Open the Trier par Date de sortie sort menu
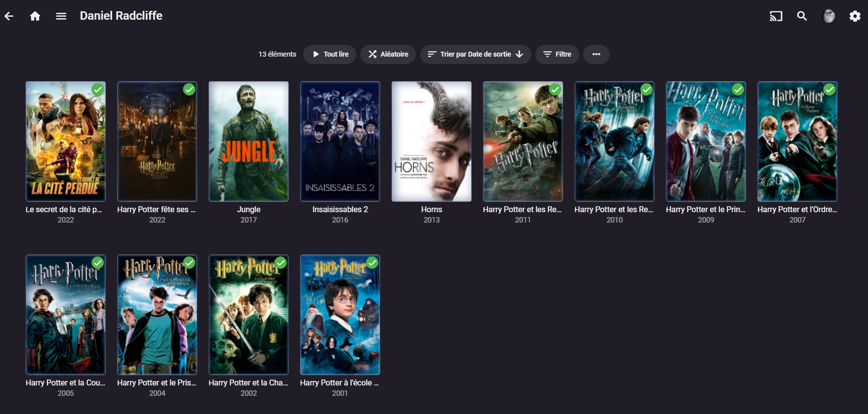Image resolution: width=868 pixels, height=414 pixels. tap(476, 54)
